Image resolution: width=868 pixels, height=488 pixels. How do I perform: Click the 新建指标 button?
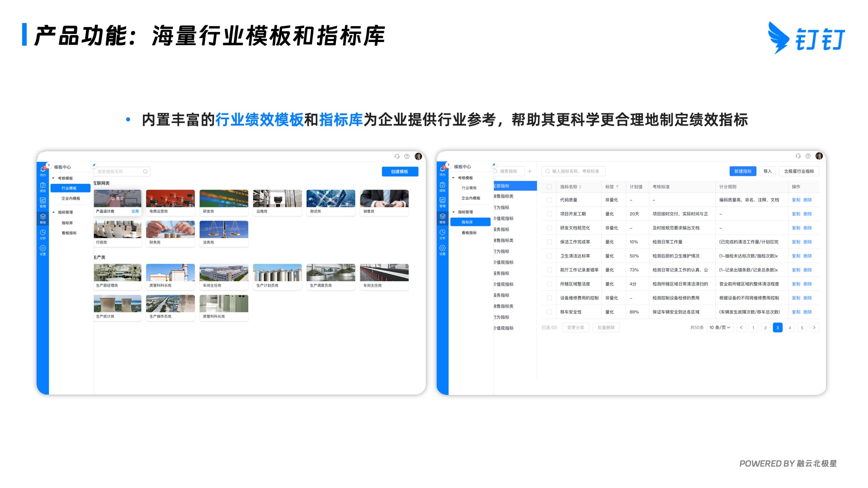(x=743, y=171)
